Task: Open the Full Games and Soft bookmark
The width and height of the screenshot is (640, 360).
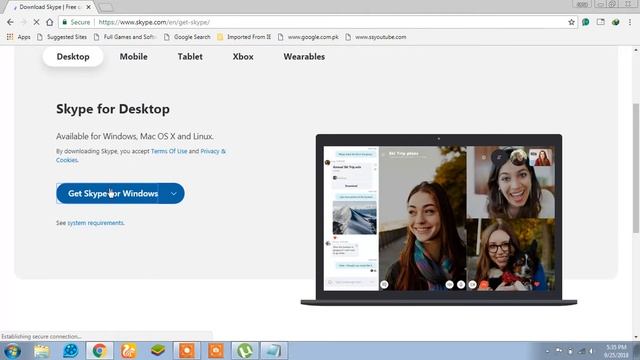Action: [x=125, y=37]
